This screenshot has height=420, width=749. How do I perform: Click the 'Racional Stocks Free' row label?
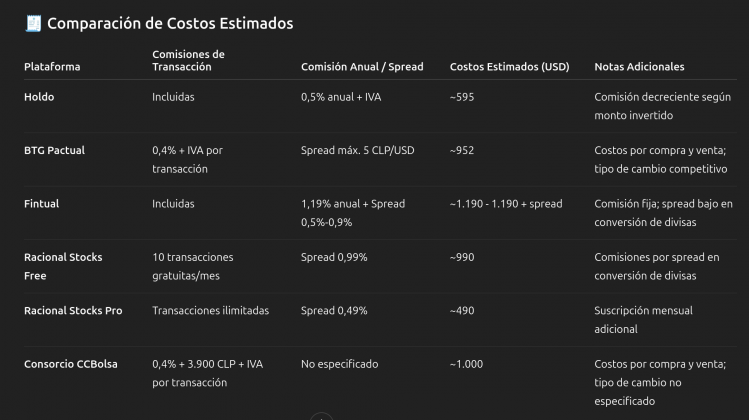click(x=63, y=266)
